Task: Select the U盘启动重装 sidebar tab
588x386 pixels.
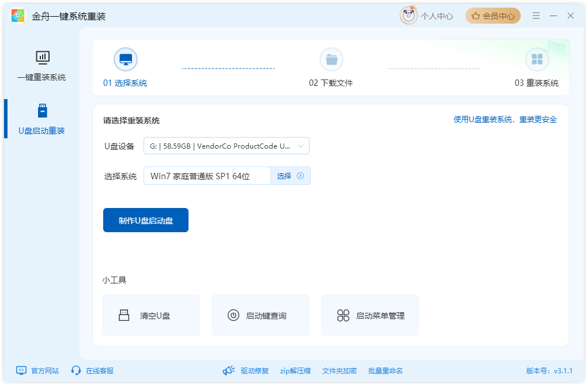Action: [x=42, y=119]
